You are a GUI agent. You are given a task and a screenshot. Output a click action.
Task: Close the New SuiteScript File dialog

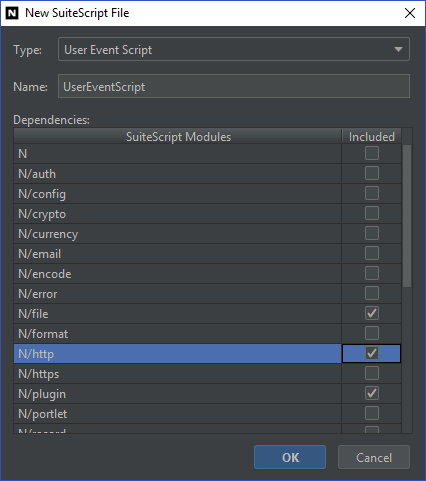coord(410,13)
